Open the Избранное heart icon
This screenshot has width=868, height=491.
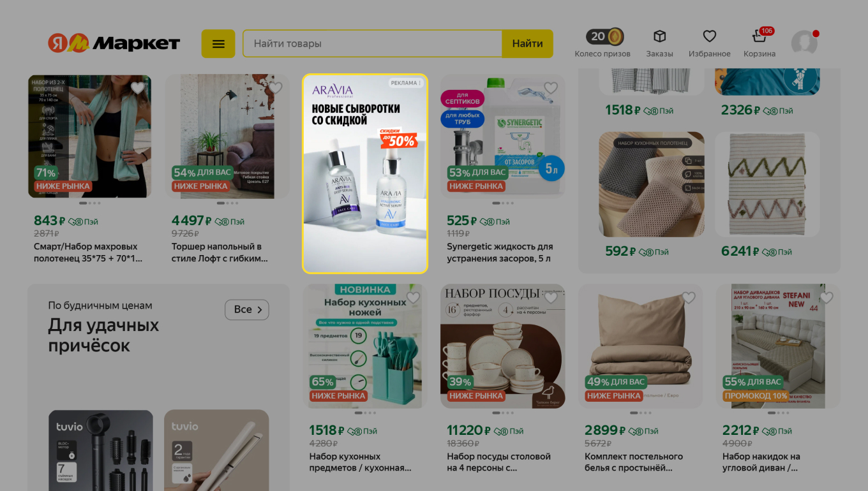tap(709, 36)
